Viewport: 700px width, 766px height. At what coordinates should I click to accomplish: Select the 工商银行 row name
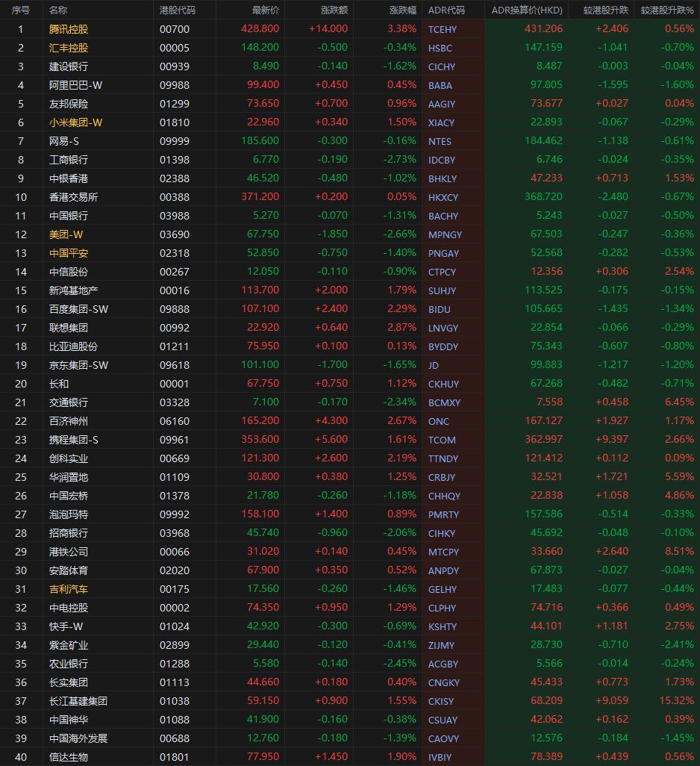(x=69, y=159)
